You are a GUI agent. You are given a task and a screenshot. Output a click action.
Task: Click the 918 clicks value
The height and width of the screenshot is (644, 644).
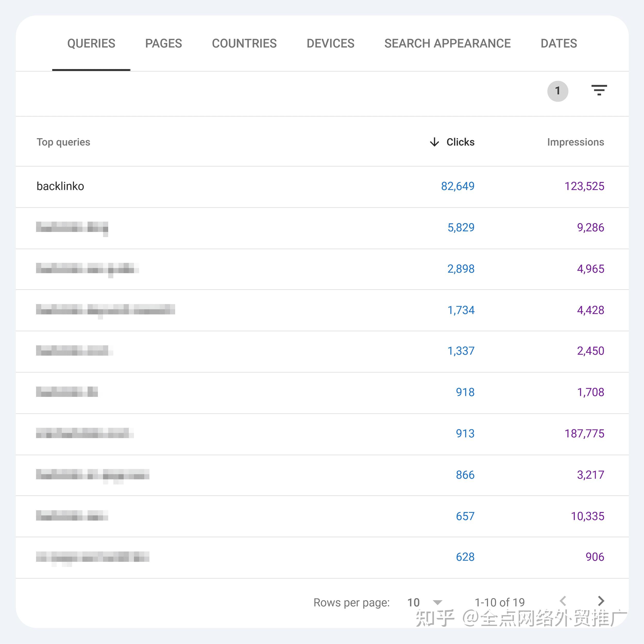(465, 392)
